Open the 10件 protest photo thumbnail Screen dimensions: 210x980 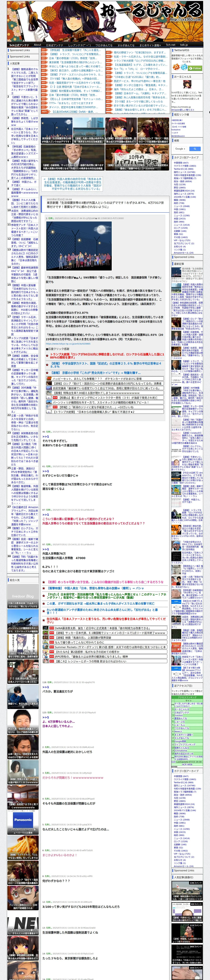pos(137,157)
